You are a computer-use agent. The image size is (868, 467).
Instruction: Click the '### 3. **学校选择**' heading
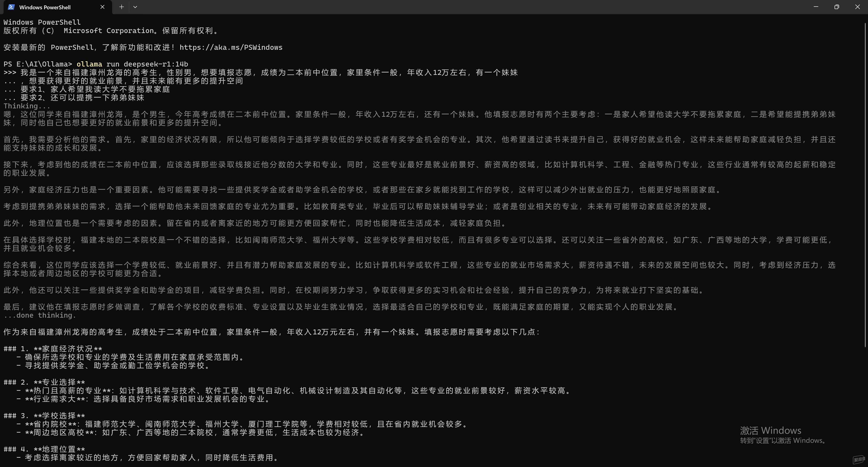(x=44, y=416)
